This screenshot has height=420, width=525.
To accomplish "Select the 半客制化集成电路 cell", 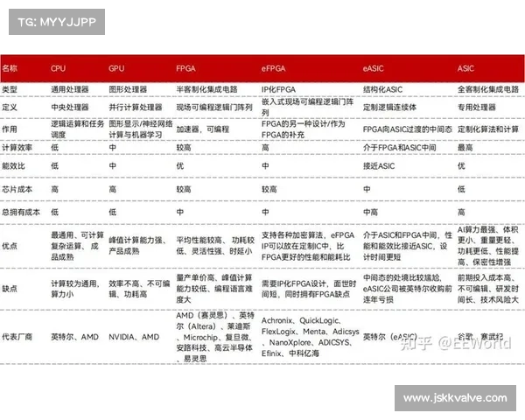I will coord(209,89).
